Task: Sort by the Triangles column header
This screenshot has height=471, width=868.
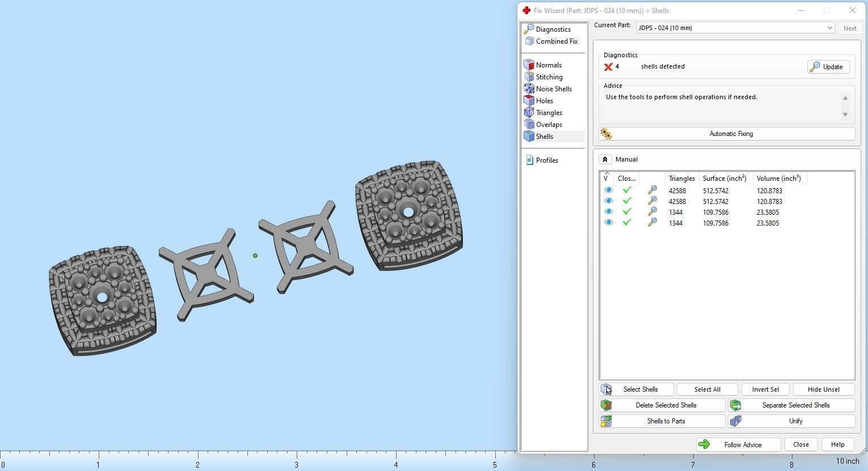Action: (682, 179)
